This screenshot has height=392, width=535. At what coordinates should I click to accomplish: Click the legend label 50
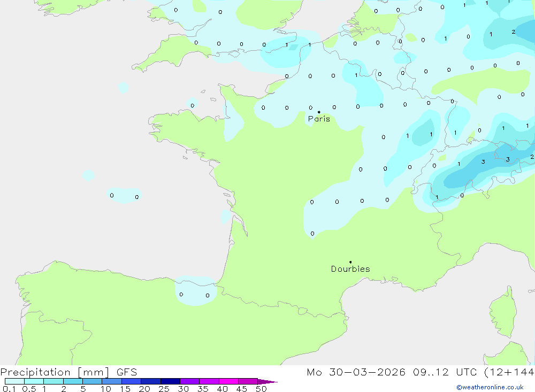click(x=261, y=389)
